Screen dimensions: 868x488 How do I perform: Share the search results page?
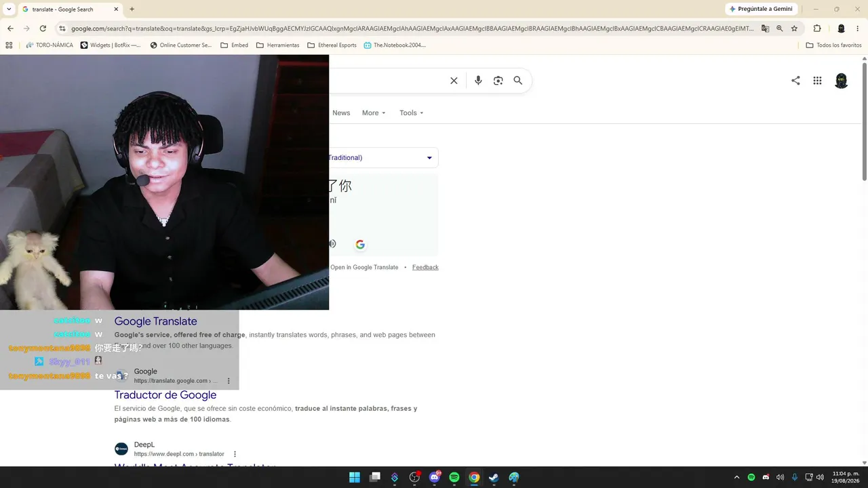tap(795, 81)
